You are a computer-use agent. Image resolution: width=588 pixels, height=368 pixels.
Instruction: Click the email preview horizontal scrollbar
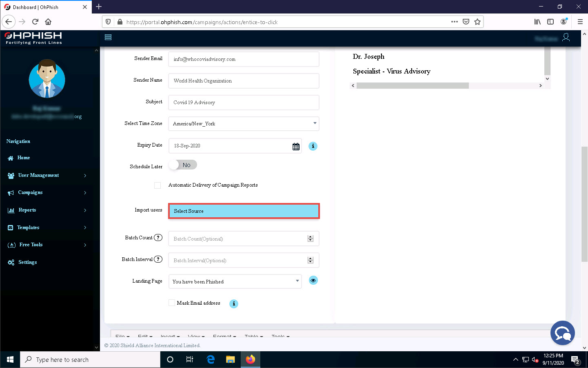coord(413,86)
